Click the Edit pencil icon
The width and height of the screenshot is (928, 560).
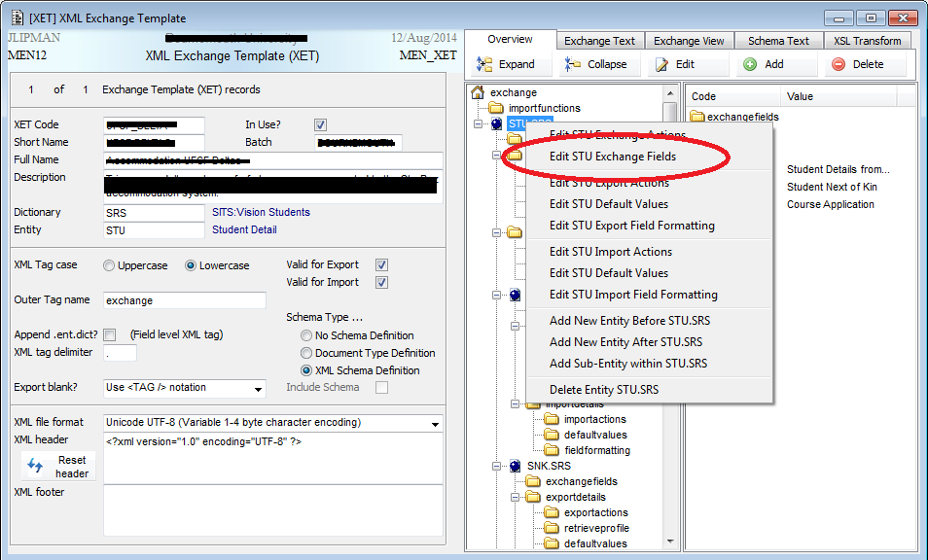pyautogui.click(x=661, y=64)
